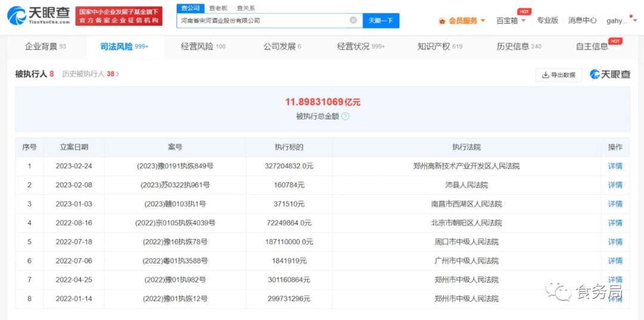Click the 天眼一下 search button

(380, 20)
